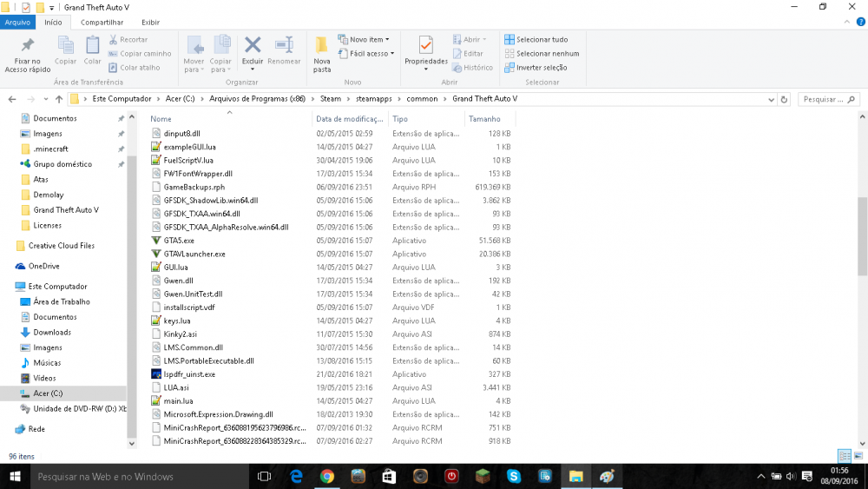
Task: Open the Exibir ribbon tab
Action: point(150,22)
